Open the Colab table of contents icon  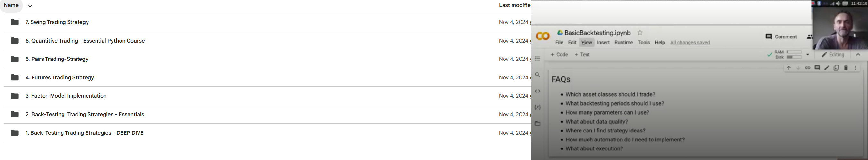(538, 59)
